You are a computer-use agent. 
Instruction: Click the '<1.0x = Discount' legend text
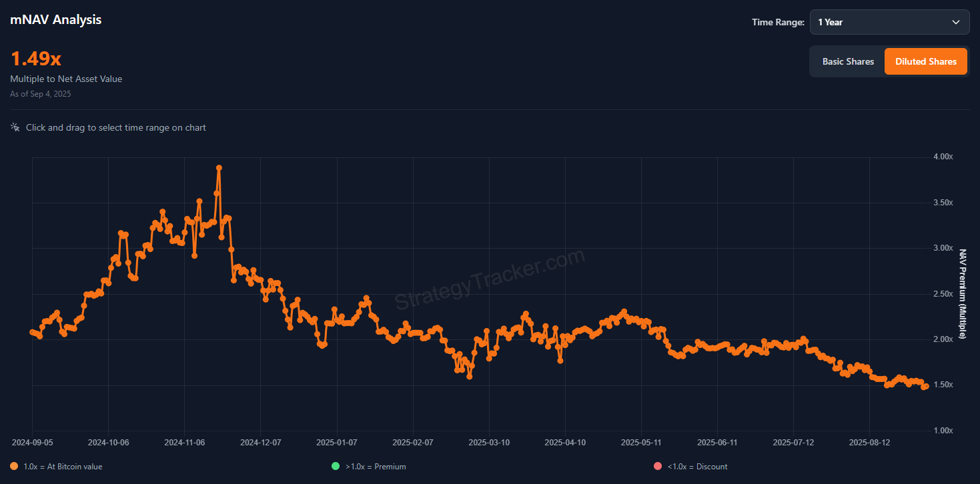point(697,467)
